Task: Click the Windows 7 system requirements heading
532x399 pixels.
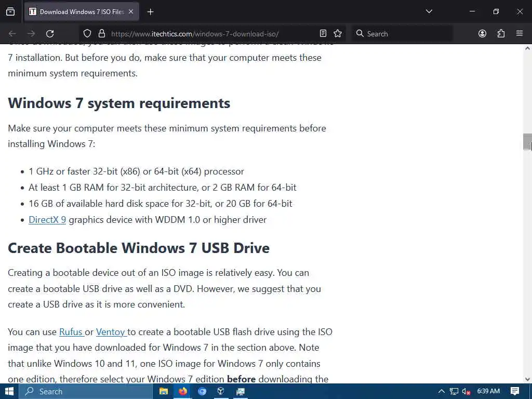Action: [x=119, y=103]
